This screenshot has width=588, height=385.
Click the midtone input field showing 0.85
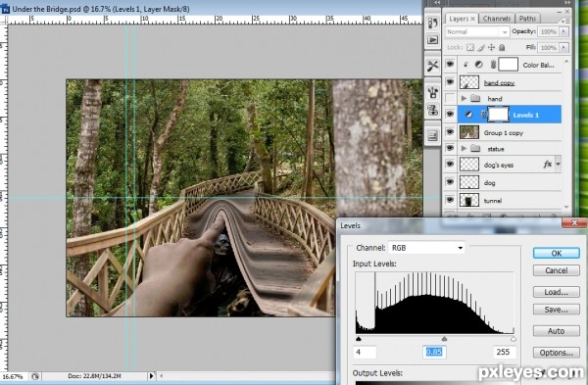(x=434, y=352)
